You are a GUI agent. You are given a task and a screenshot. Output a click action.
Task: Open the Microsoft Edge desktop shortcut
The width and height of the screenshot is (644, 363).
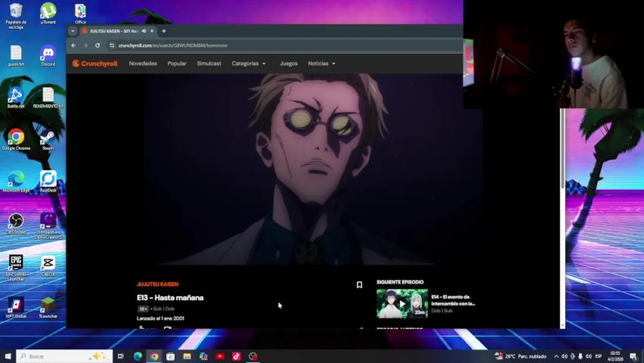point(16,181)
